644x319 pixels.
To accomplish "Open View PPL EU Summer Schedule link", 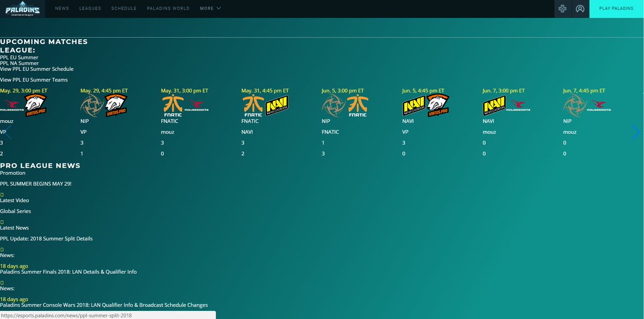I will tap(37, 69).
